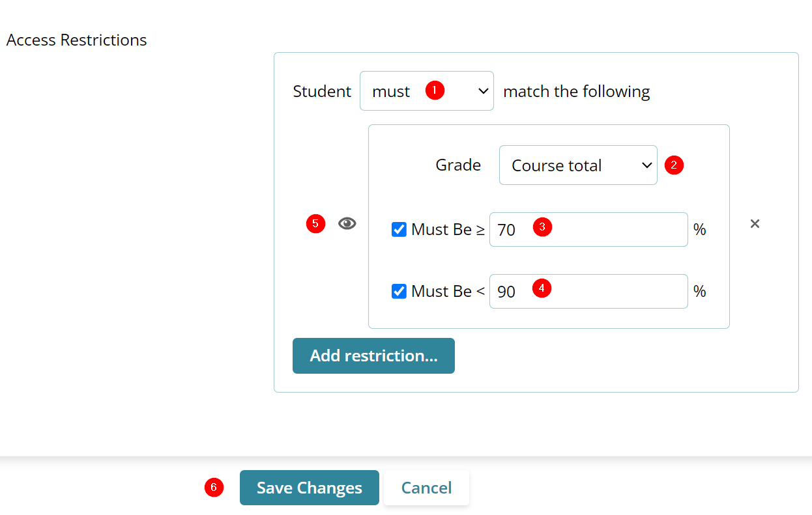This screenshot has height=515, width=812.
Task: Click red marker number 1
Action: (x=435, y=90)
